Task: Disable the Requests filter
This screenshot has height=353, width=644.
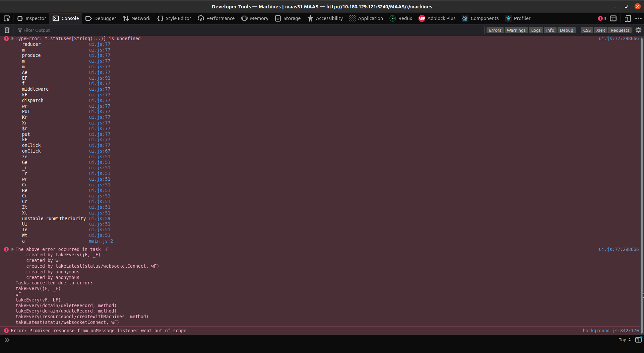Action: (x=620, y=30)
